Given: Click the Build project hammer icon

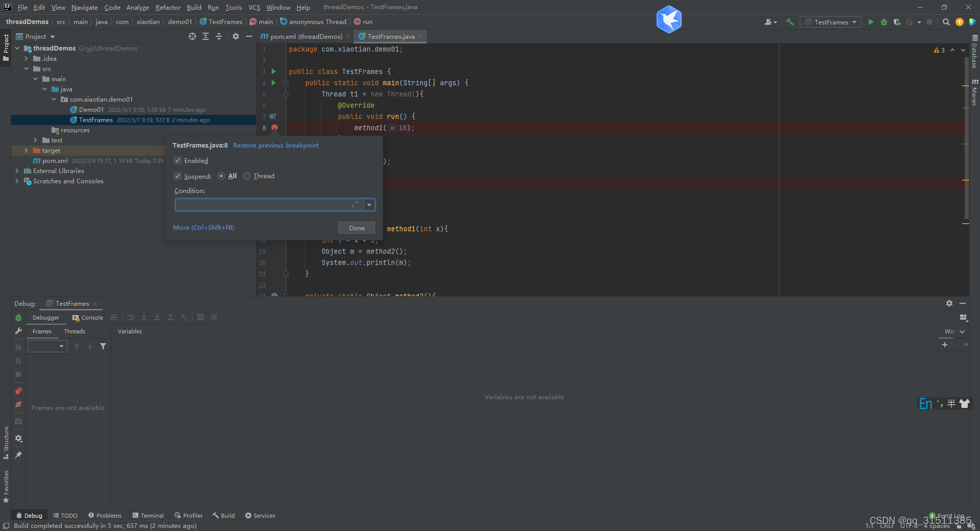Looking at the screenshot, I should pos(790,22).
